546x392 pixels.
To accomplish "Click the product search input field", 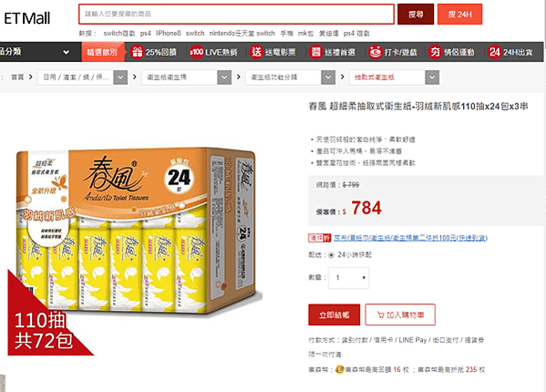I will click(x=236, y=15).
